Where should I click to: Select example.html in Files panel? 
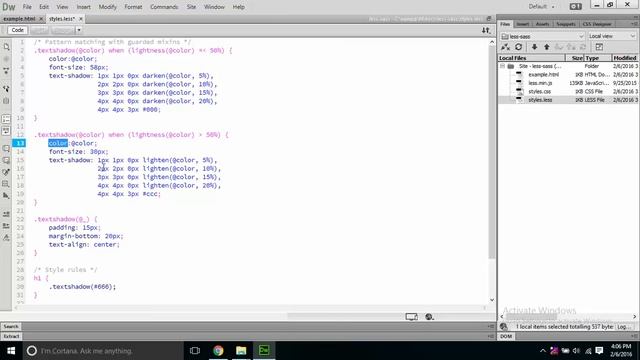(x=543, y=75)
